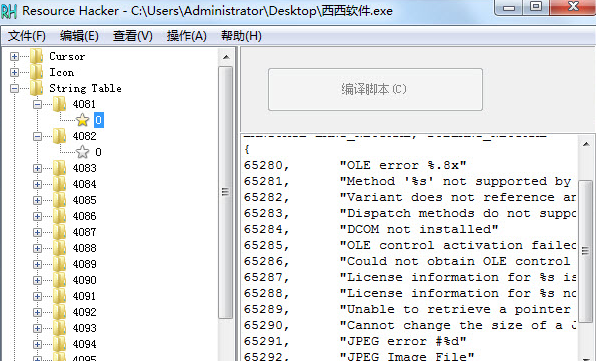596x361 pixels.
Task: Click the 4089 folder icon
Action: [59, 264]
